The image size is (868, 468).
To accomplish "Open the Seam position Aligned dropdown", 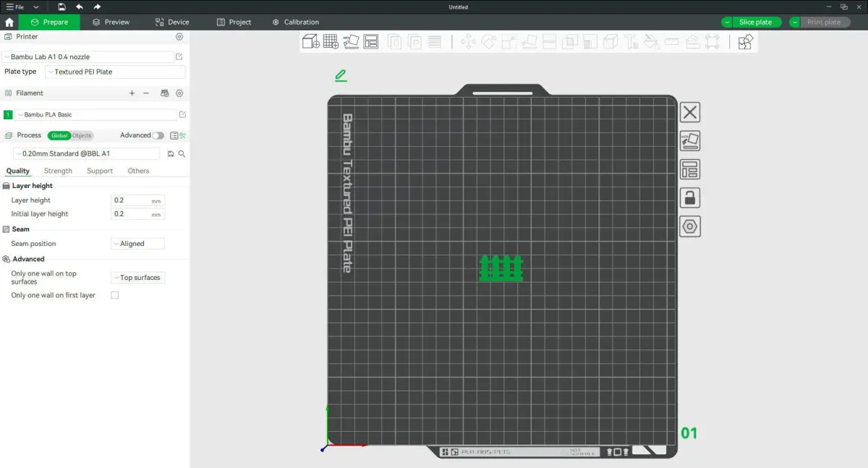I will 137,244.
